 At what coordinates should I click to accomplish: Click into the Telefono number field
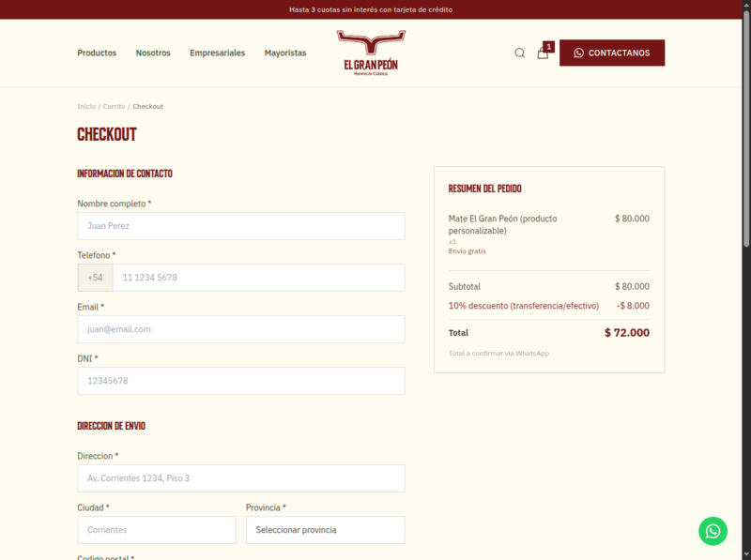tap(258, 278)
